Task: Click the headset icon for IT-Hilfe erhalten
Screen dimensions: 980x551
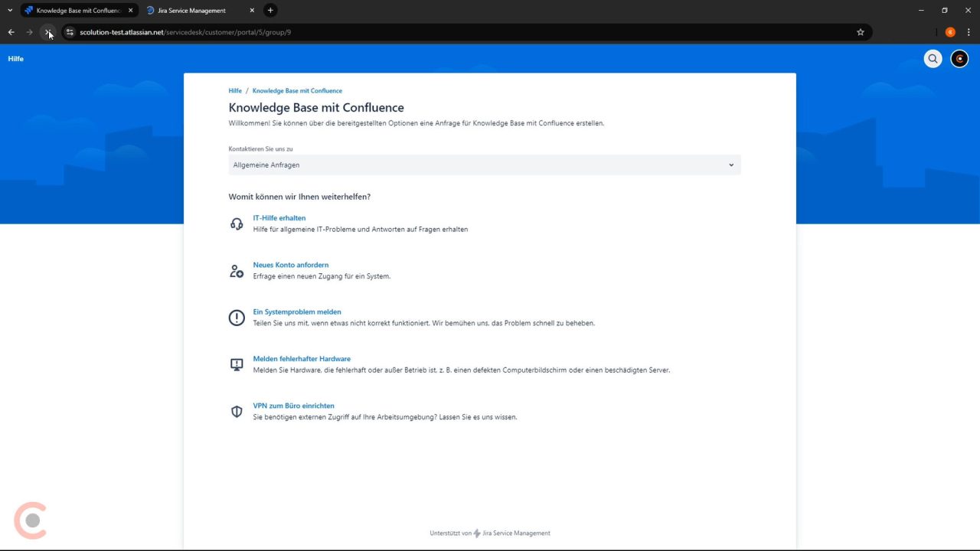Action: pos(237,223)
